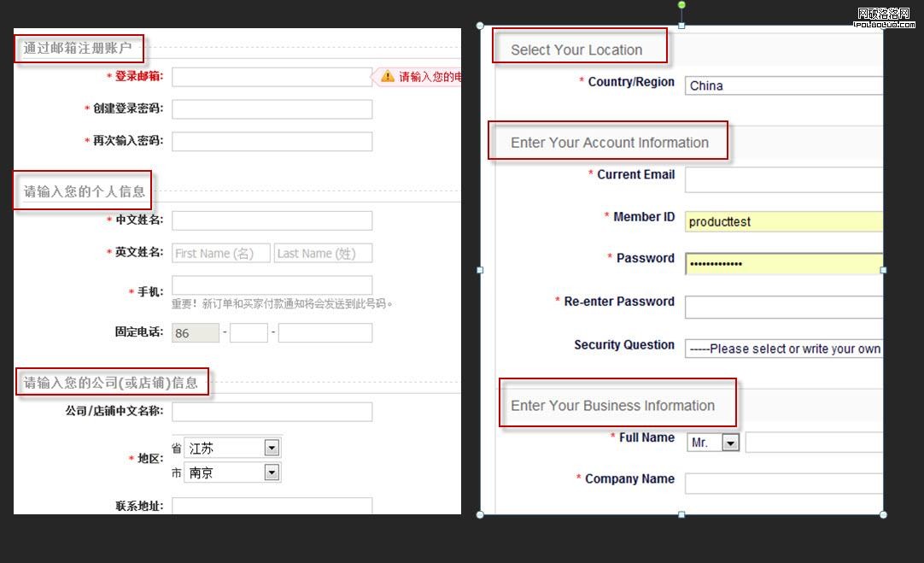Open the 江苏 province dropdown
The image size is (924, 563).
(x=272, y=448)
